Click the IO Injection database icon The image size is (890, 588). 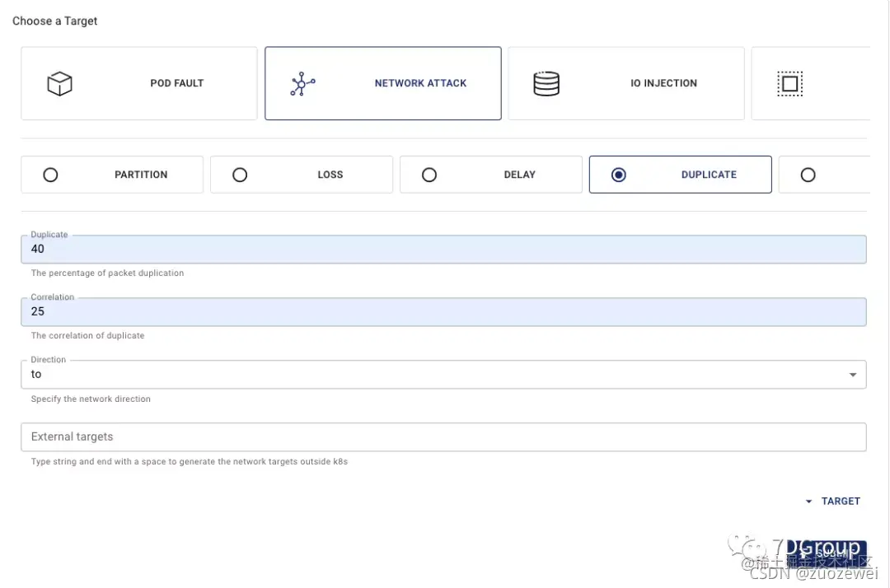click(546, 84)
